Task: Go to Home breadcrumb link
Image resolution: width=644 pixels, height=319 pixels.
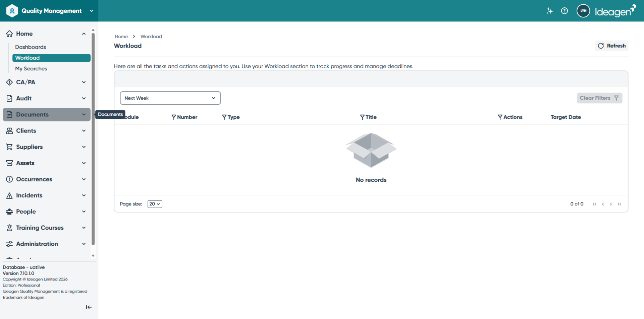Action: [x=121, y=36]
